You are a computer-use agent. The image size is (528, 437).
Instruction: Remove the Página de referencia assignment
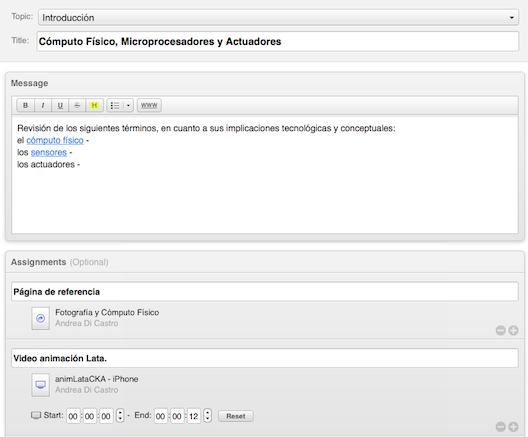click(501, 330)
